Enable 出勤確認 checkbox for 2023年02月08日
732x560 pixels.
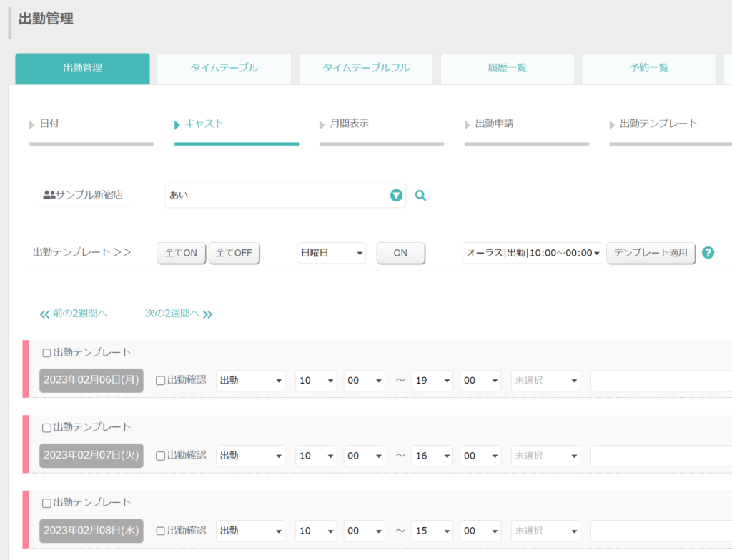point(160,531)
